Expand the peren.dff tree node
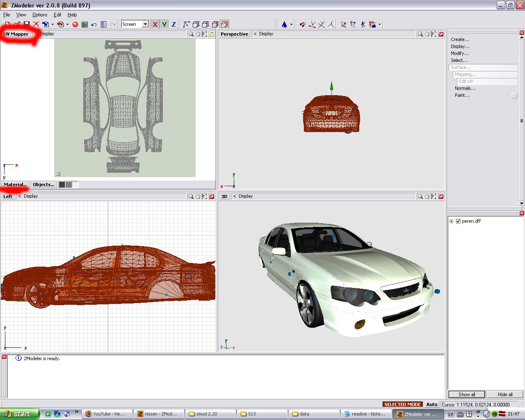Viewport: 525px width, 420px height. (452, 221)
